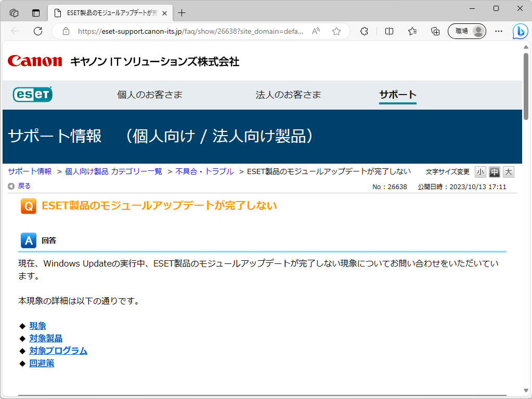Open the 回避策 link
This screenshot has height=399, width=532.
42,363
